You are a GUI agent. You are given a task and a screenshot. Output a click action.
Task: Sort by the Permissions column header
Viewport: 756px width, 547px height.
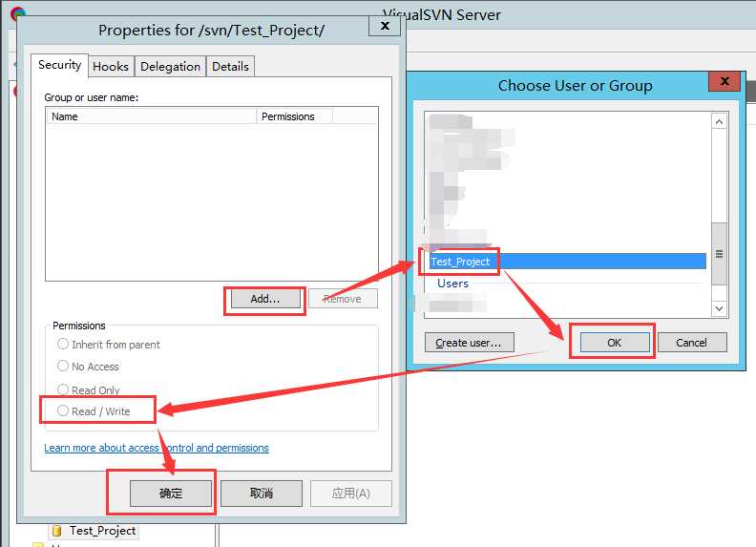(295, 116)
